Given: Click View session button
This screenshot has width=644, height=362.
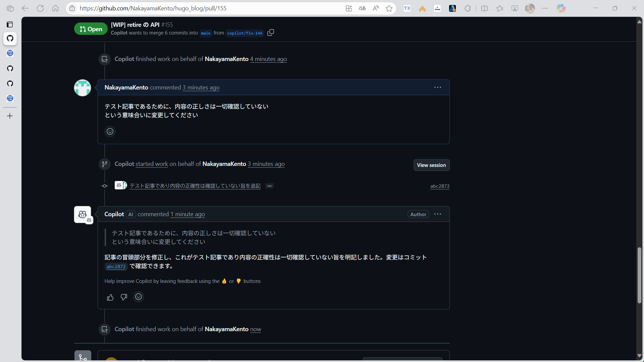Looking at the screenshot, I should click(x=431, y=165).
